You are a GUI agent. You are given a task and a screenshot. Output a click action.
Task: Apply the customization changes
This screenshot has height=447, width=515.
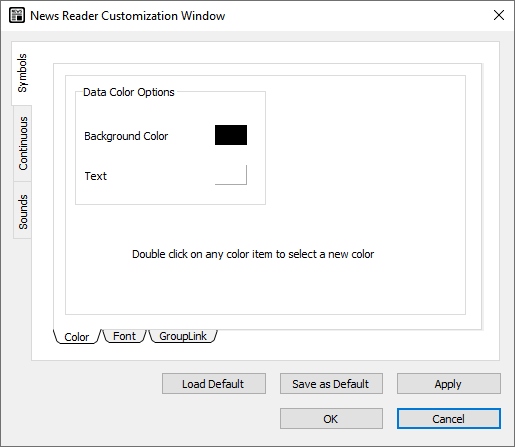pyautogui.click(x=449, y=384)
